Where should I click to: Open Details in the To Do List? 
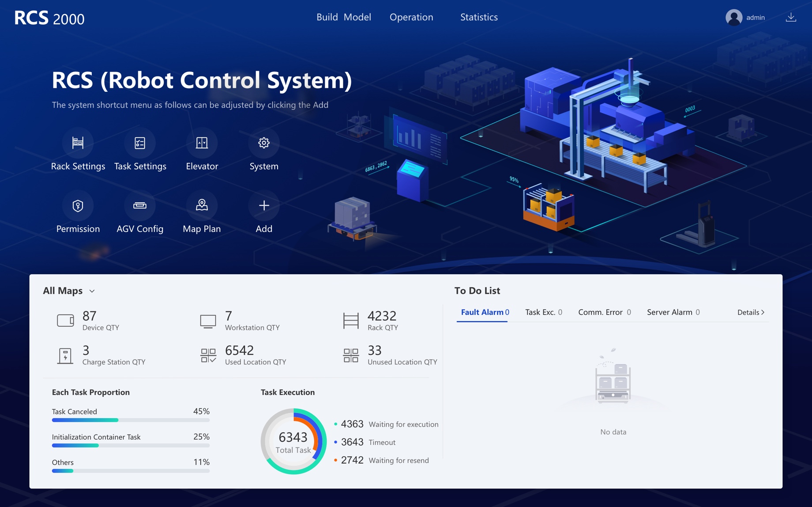click(x=750, y=312)
